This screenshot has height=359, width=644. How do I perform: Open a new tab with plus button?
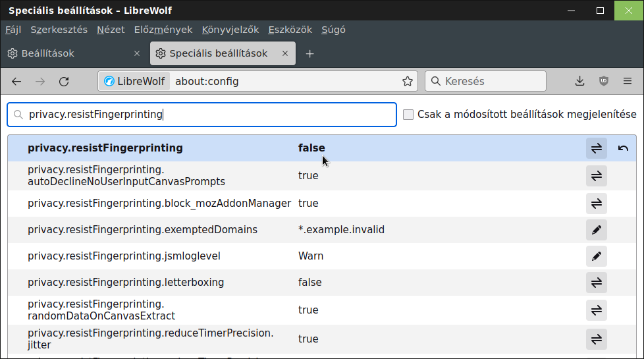tap(309, 54)
